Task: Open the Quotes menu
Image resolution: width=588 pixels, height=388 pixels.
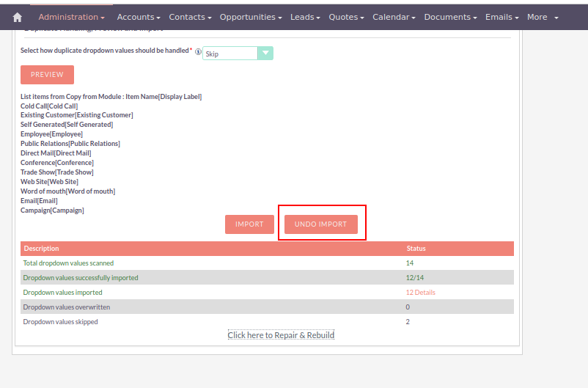Action: (x=347, y=17)
